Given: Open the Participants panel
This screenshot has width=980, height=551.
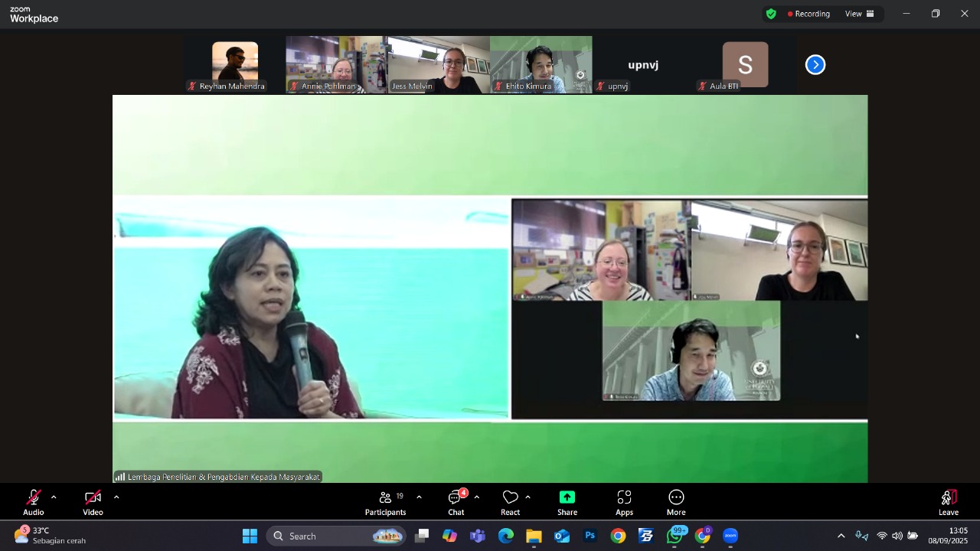Looking at the screenshot, I should click(x=385, y=502).
